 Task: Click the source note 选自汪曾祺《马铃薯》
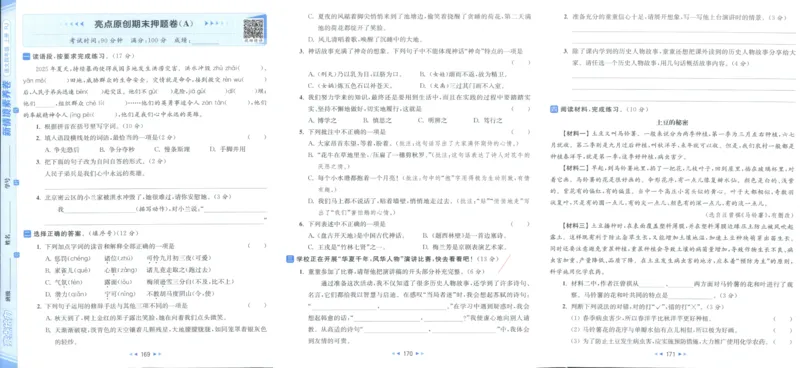[749, 215]
